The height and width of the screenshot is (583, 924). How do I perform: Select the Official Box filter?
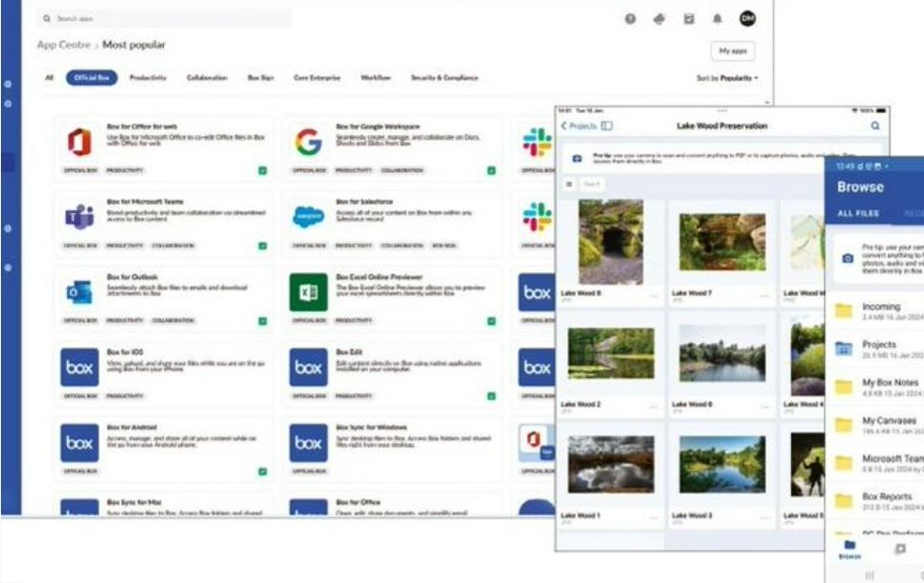[x=92, y=78]
